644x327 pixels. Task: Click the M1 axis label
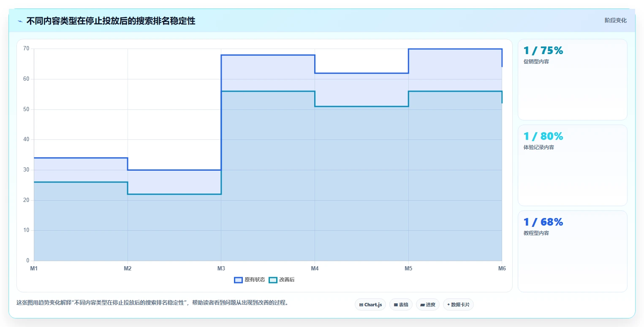[34, 268]
